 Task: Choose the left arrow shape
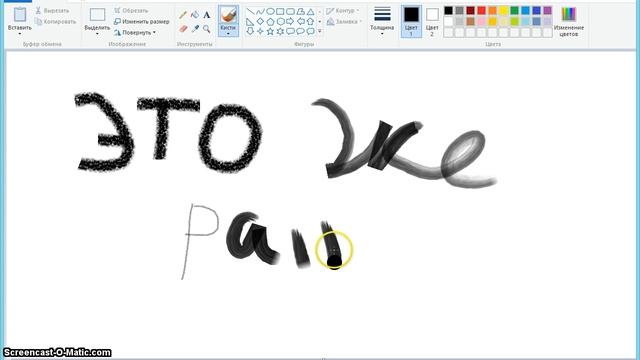(300, 21)
